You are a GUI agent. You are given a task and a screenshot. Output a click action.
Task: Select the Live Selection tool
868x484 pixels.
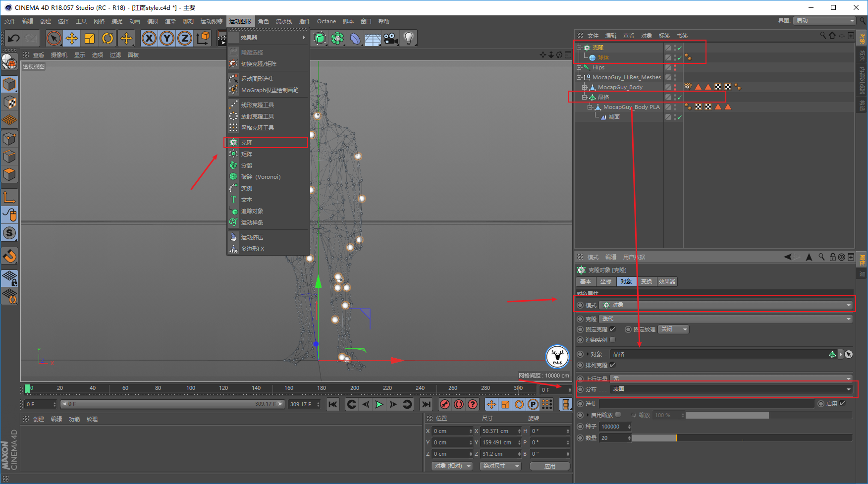point(54,38)
